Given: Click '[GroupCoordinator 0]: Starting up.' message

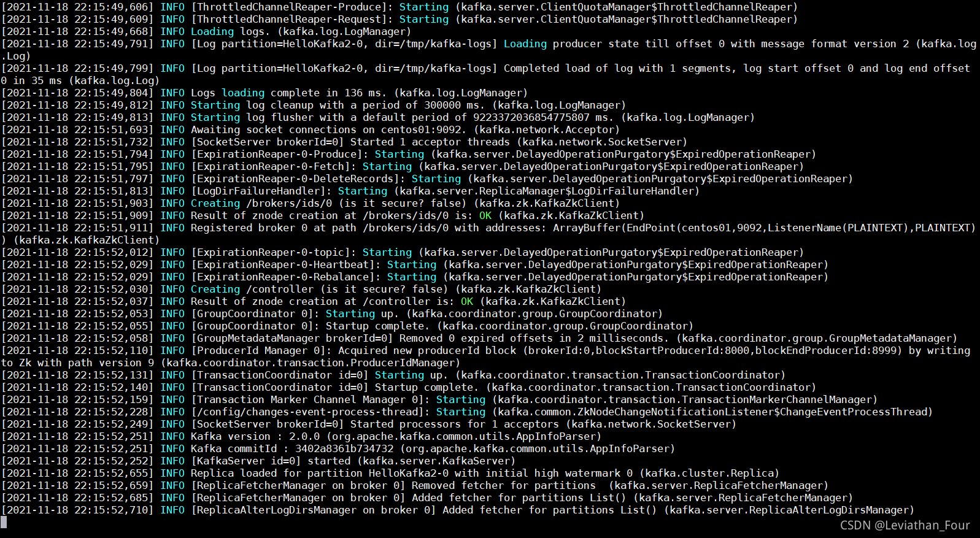Looking at the screenshot, I should [295, 314].
